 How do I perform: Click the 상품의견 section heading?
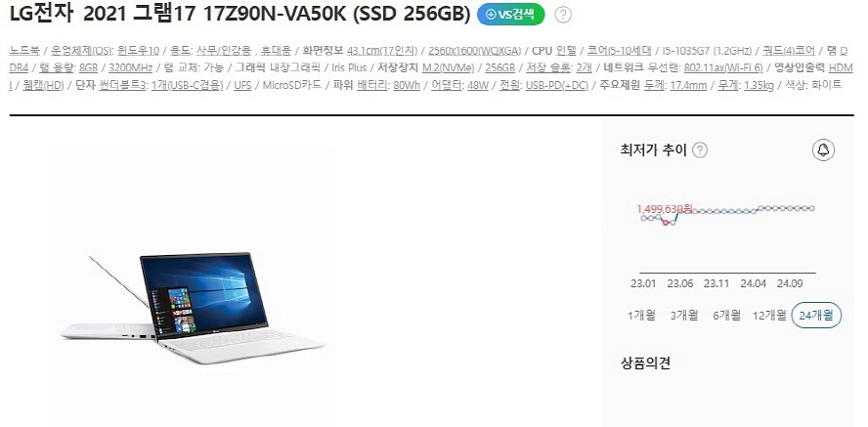click(645, 363)
